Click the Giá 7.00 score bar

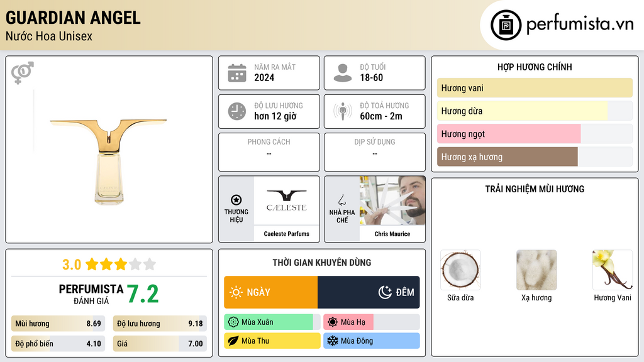(x=160, y=344)
